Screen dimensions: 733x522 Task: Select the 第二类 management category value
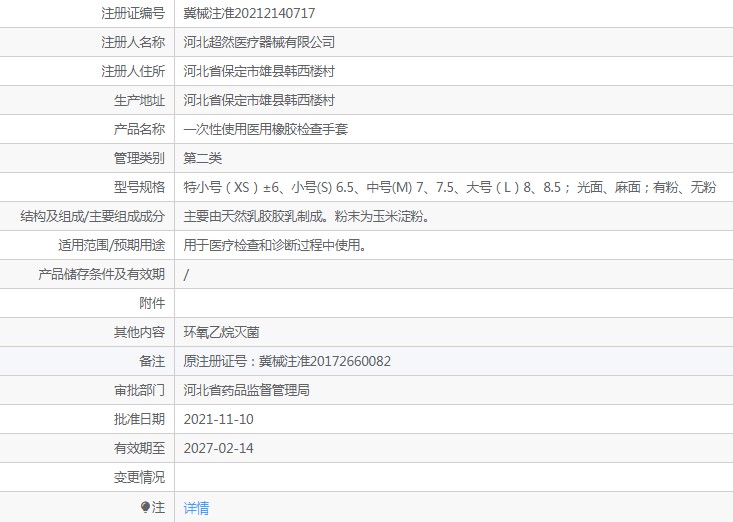click(202, 158)
